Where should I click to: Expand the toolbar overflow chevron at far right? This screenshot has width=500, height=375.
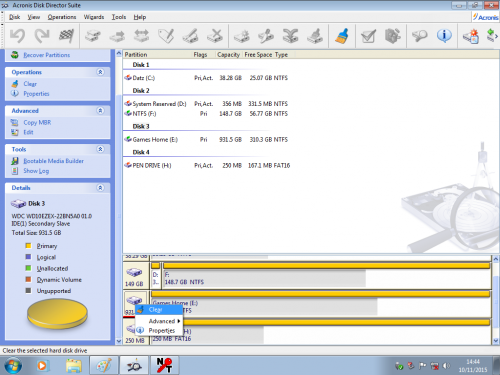click(x=497, y=36)
